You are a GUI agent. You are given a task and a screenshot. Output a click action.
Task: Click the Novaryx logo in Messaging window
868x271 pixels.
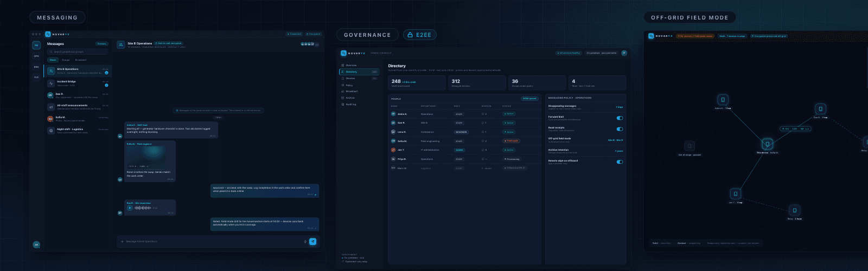[48, 34]
